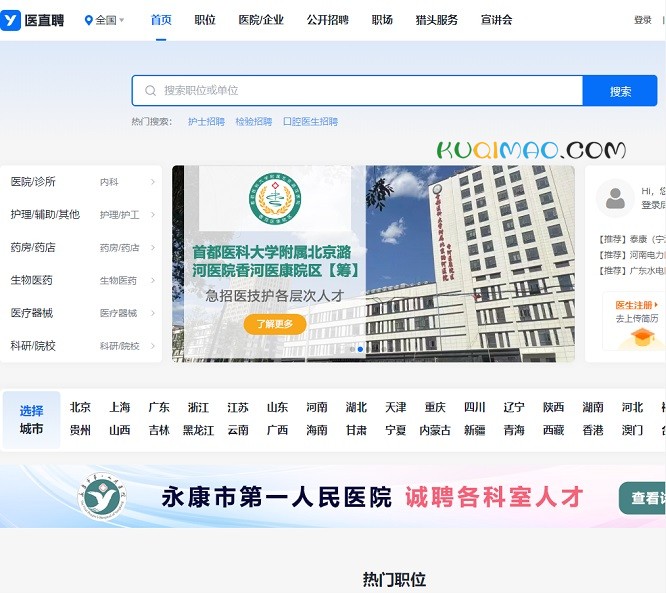This screenshot has height=593, width=666.
Task: Click the graduation cap icon
Action: tap(643, 338)
